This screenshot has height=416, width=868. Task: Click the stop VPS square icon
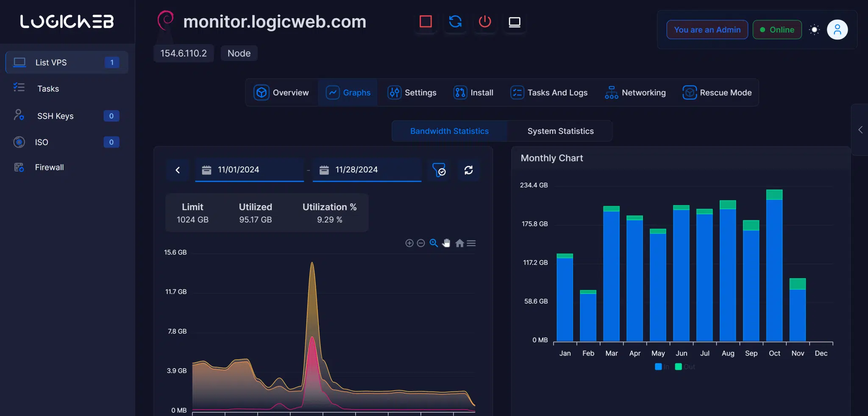coord(426,22)
